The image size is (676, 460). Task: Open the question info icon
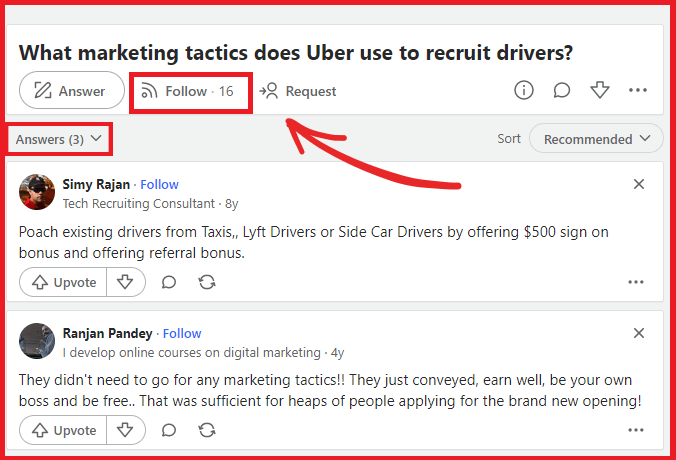pos(523,90)
